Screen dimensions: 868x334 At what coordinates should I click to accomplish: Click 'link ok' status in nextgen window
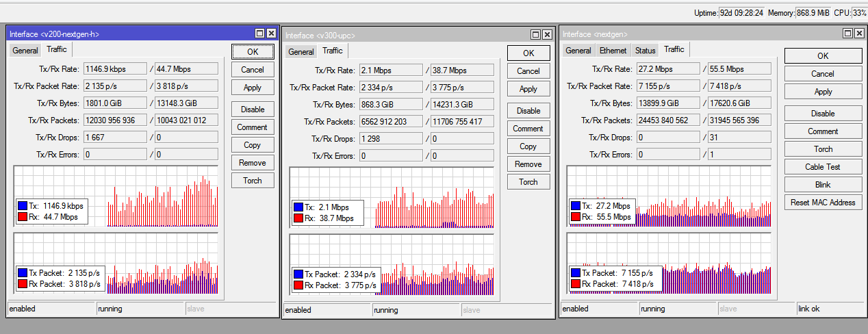(x=830, y=309)
